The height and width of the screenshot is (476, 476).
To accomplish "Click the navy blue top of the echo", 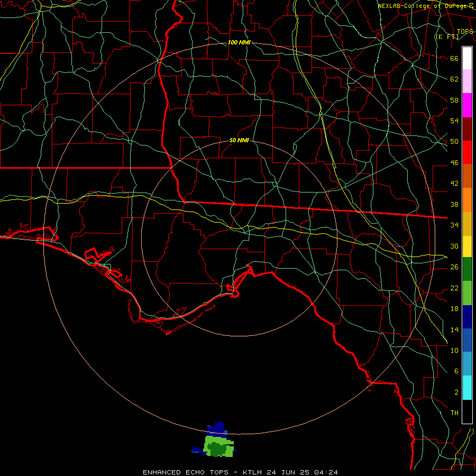I will point(216,428).
